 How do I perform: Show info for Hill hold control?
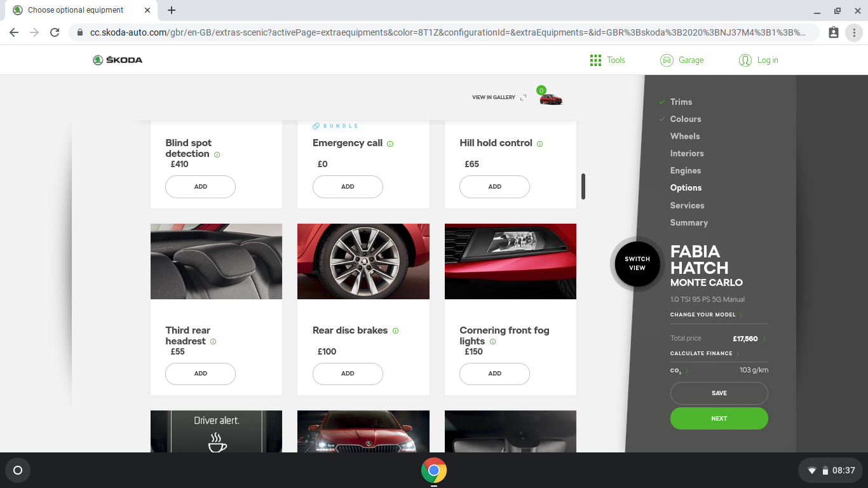[x=540, y=144]
